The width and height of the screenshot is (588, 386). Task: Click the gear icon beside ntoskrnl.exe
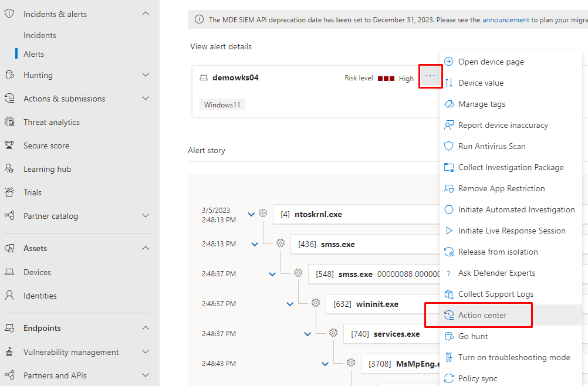[263, 214]
